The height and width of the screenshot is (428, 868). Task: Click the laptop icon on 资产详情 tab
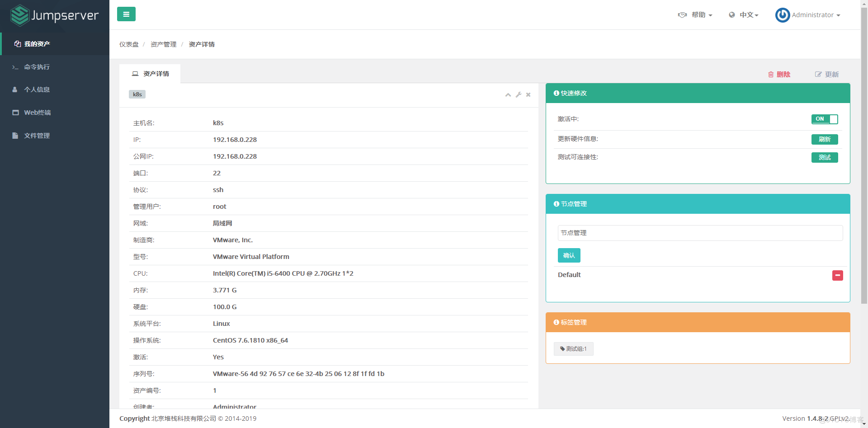135,74
